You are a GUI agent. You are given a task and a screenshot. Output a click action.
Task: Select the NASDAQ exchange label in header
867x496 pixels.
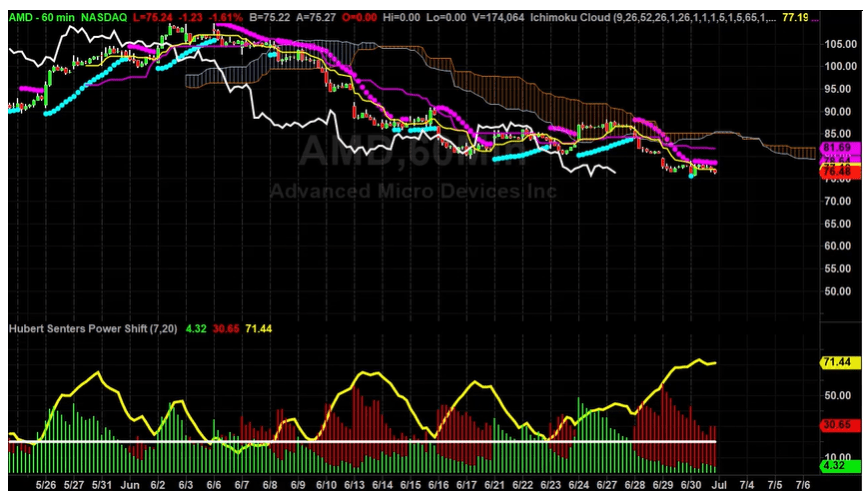pos(105,18)
